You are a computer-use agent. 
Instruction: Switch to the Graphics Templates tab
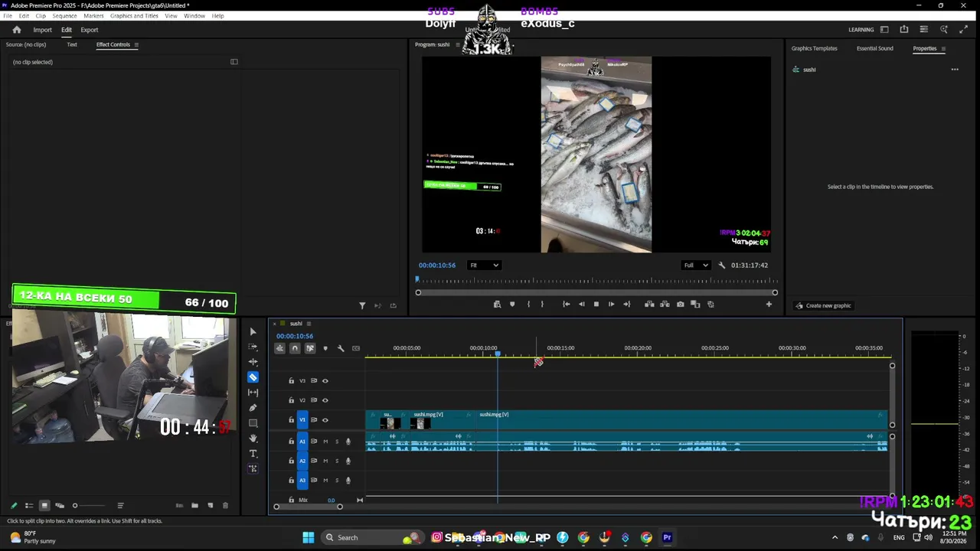(x=814, y=48)
